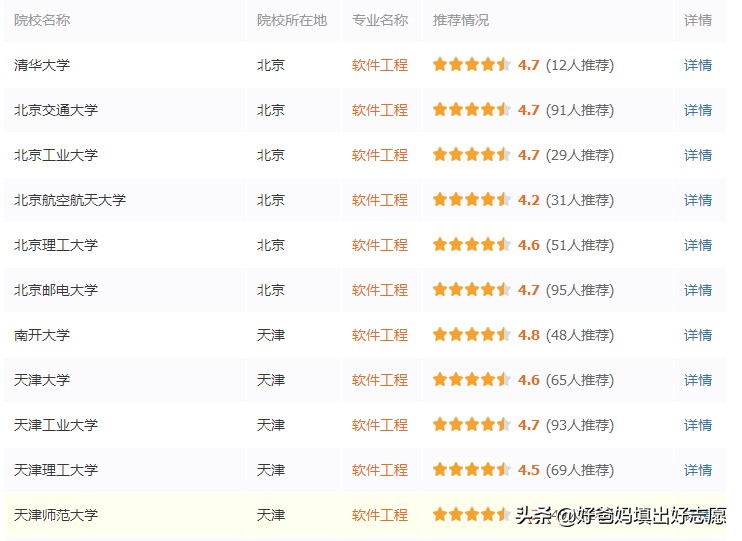Click (65人推荐) in 天津大学 row
The image size is (742, 541).
580,380
